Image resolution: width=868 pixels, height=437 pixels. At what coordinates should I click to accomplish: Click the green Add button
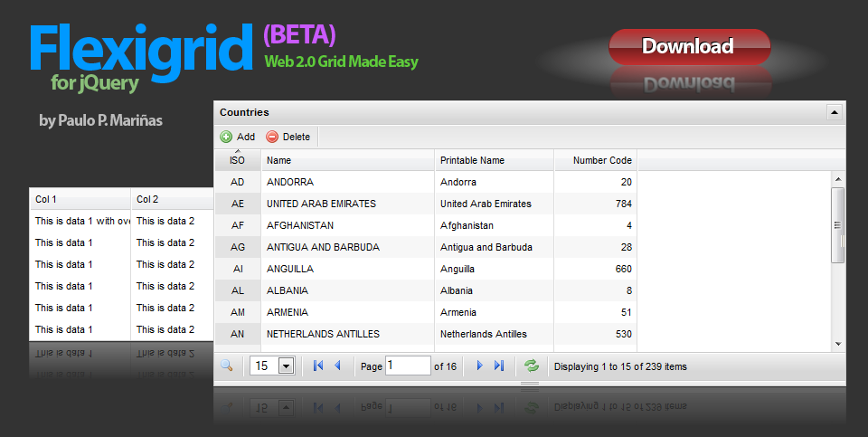coord(238,137)
